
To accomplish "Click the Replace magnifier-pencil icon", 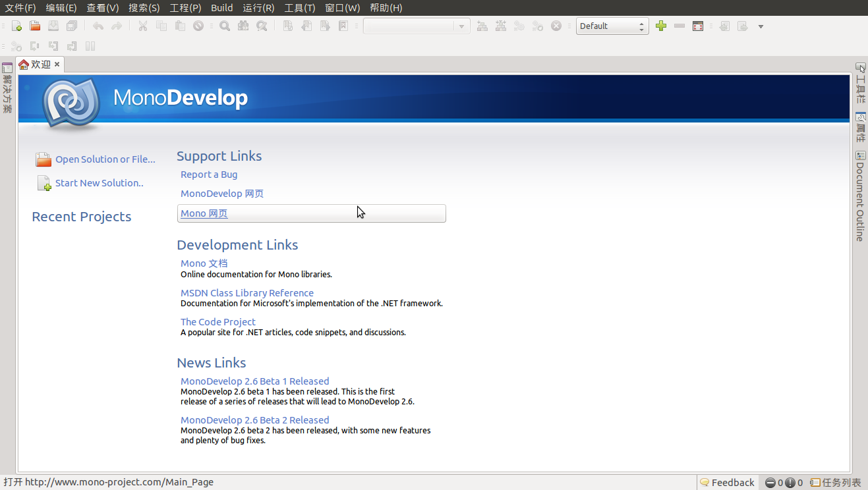I will click(x=262, y=26).
